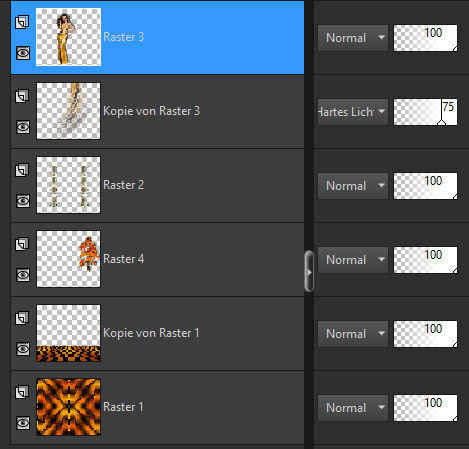Open the Hartes Licht blend mode dropdown
This screenshot has height=449, width=469.
353,112
